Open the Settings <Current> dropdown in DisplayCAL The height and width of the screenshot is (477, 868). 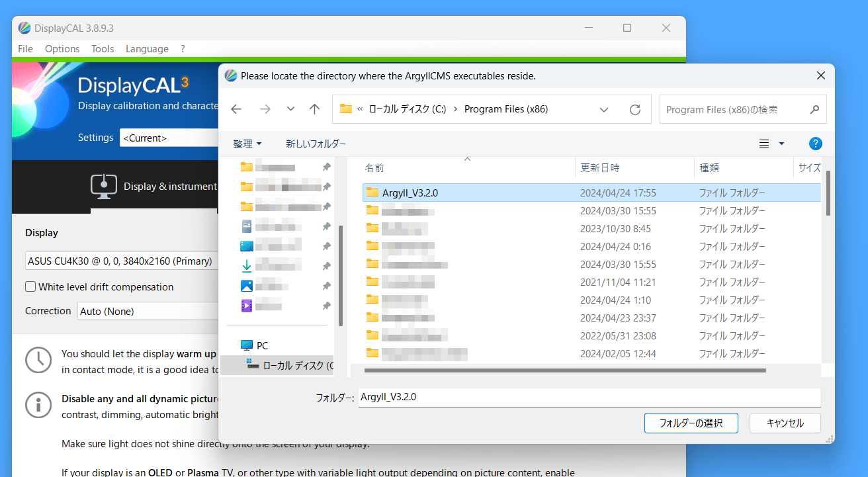tap(169, 138)
